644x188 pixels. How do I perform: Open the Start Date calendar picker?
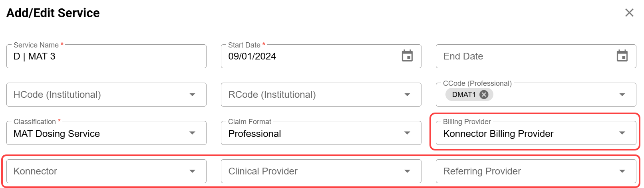[407, 56]
